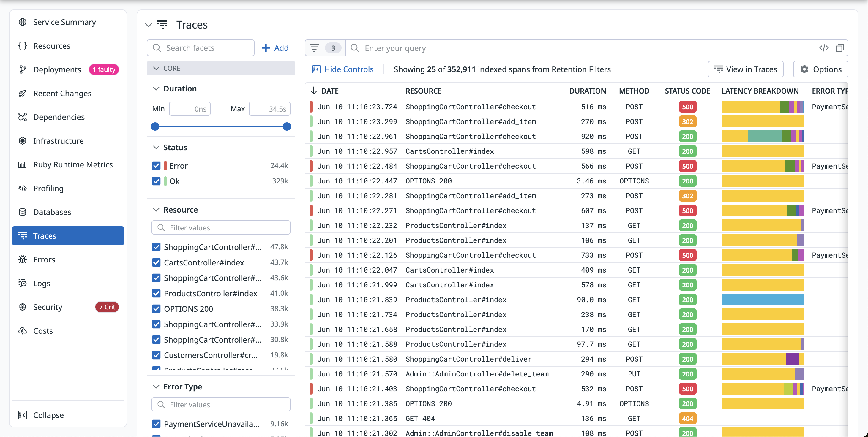Image resolution: width=868 pixels, height=437 pixels.
Task: Click the Infrastructure hexagon icon
Action: (23, 141)
